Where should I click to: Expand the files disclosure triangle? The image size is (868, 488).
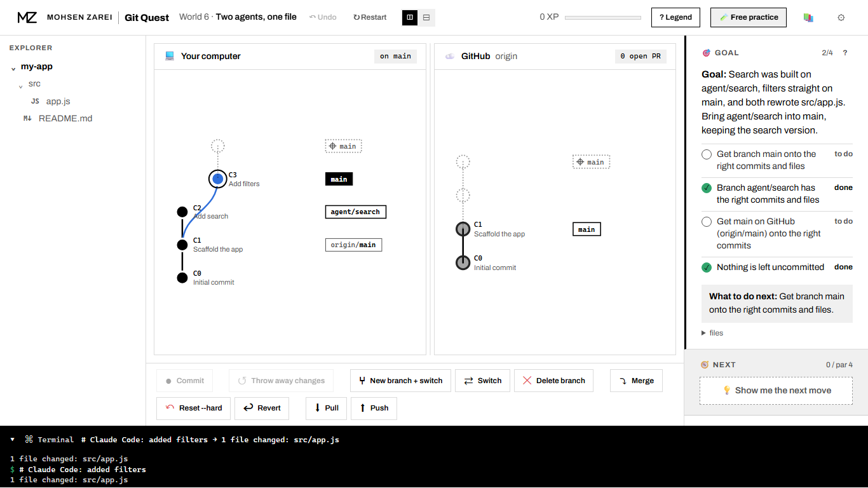(x=703, y=333)
